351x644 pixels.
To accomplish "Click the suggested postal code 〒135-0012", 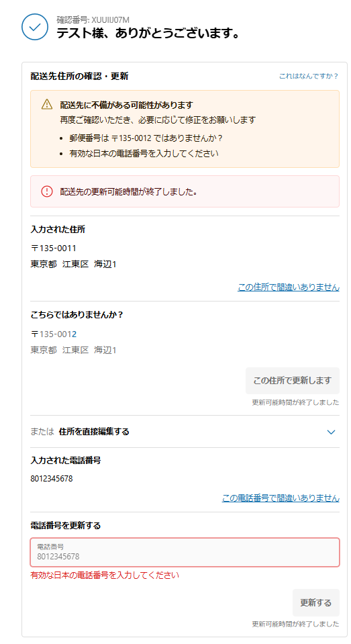I will (x=54, y=334).
